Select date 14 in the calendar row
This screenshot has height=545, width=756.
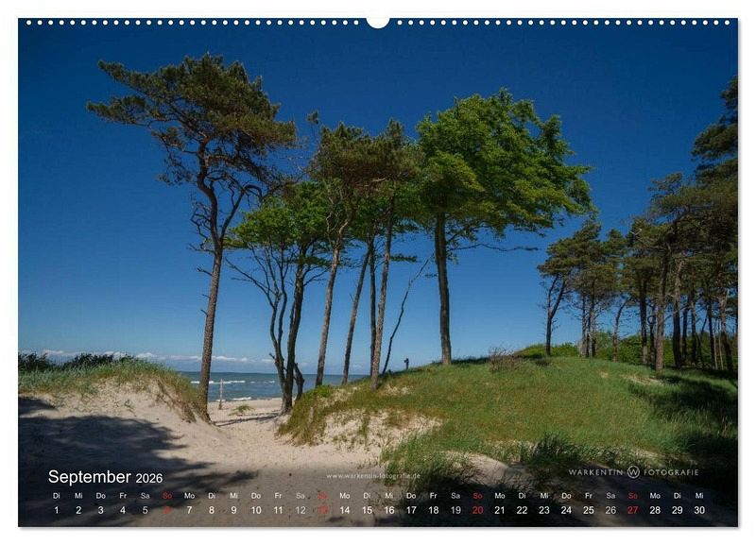[345, 510]
